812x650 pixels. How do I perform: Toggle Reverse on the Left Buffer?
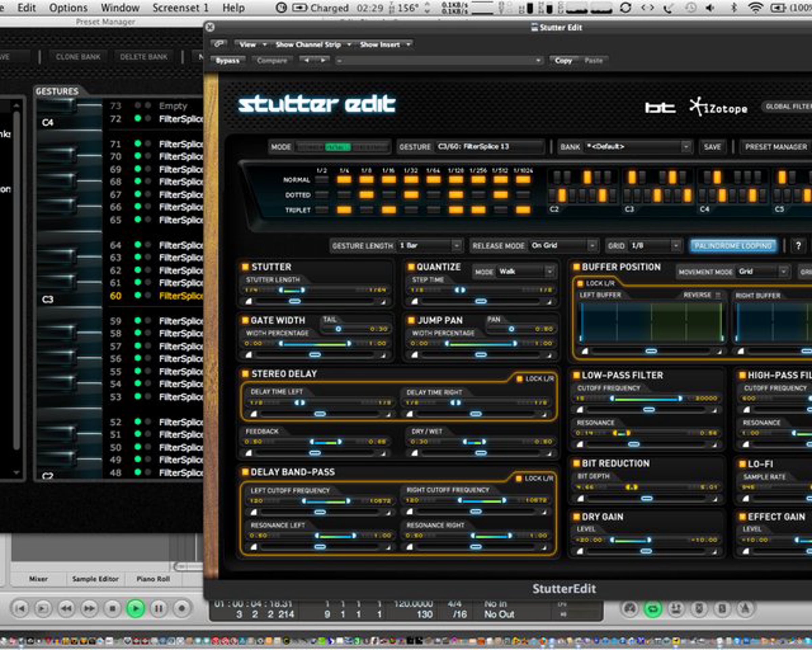[718, 296]
